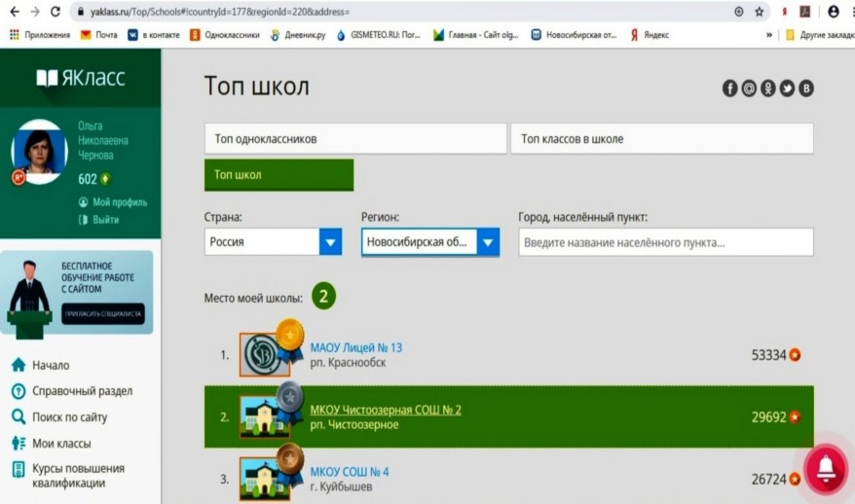Go to Начало home item
Image resolution: width=855 pixels, height=504 pixels.
coord(40,365)
